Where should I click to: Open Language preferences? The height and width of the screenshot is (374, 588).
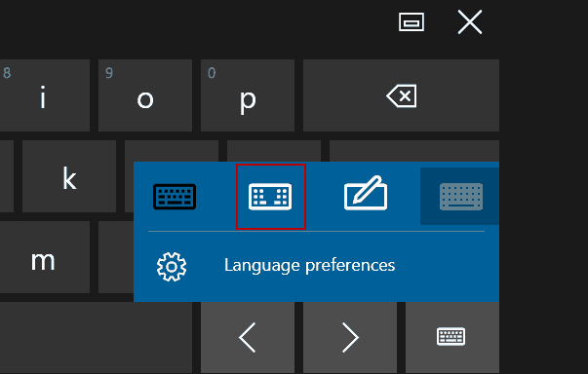click(309, 266)
